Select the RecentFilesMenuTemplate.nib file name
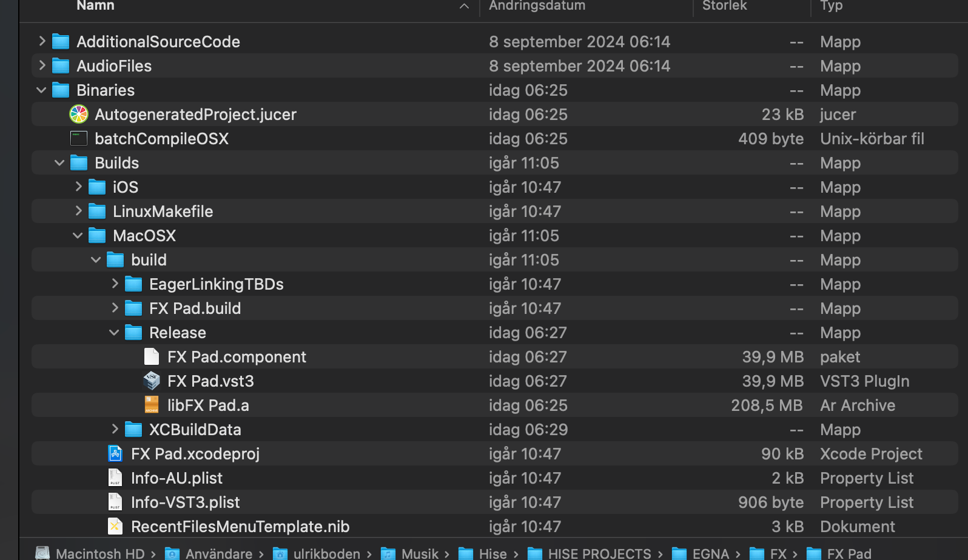This screenshot has height=560, width=968. coord(240,527)
